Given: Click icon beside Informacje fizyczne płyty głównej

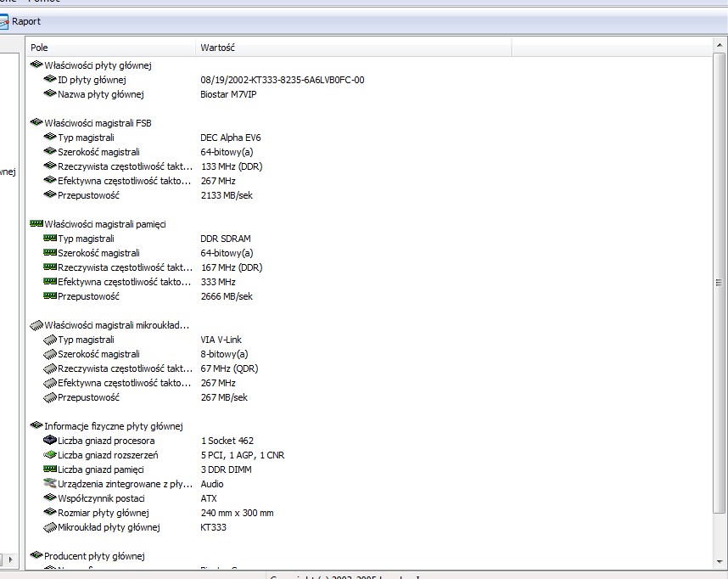Looking at the screenshot, I should coord(36,425).
